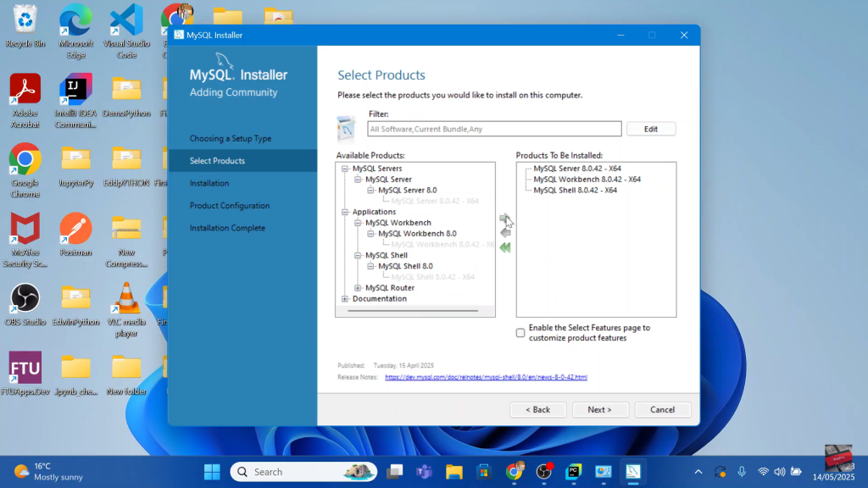
Task: Click the "Product Configuration" step in sidebar
Action: point(230,205)
